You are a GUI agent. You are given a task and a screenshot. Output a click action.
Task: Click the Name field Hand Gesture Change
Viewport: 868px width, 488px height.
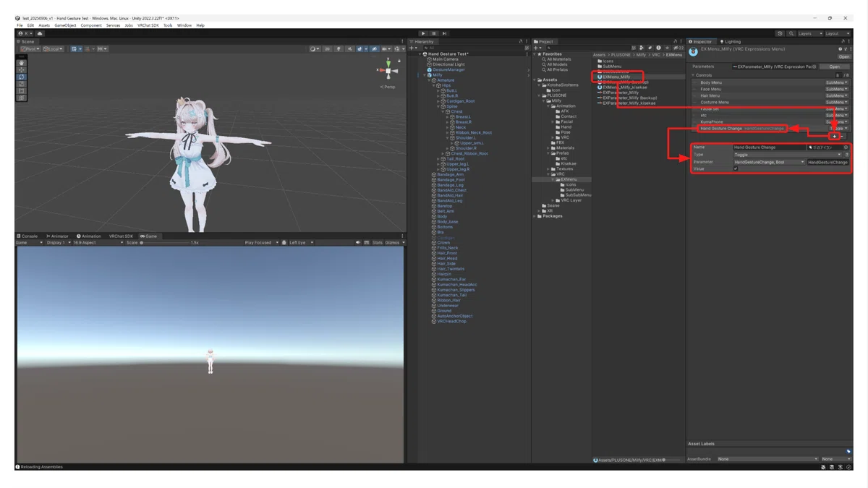(x=769, y=147)
